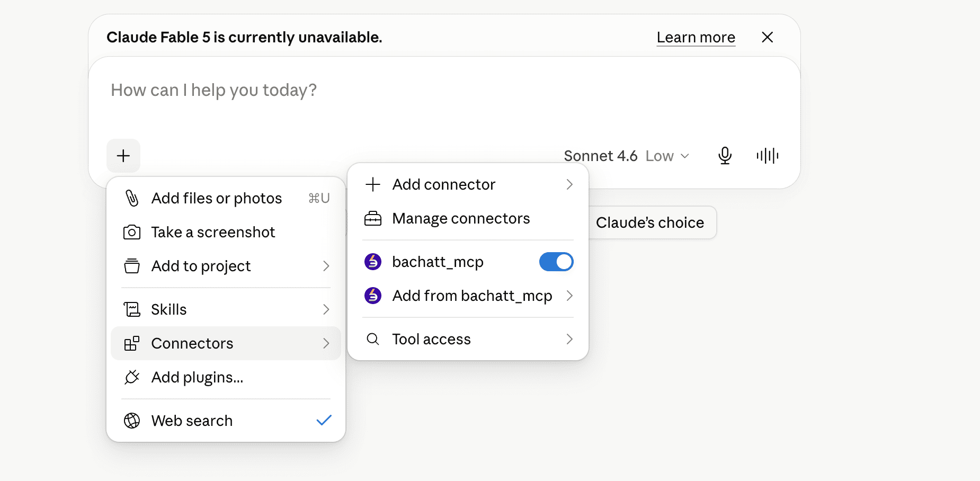Toggle off the bachatt_mcp connector switch
The image size is (980, 481).
click(556, 262)
